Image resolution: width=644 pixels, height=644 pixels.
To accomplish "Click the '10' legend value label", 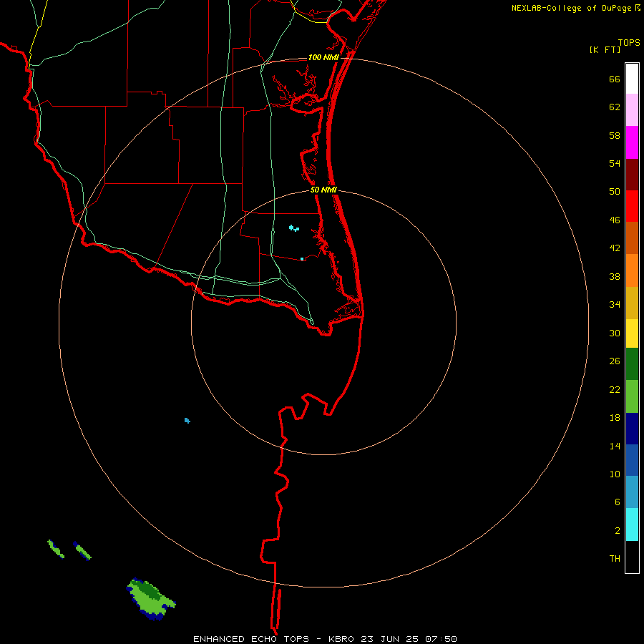I will [615, 474].
